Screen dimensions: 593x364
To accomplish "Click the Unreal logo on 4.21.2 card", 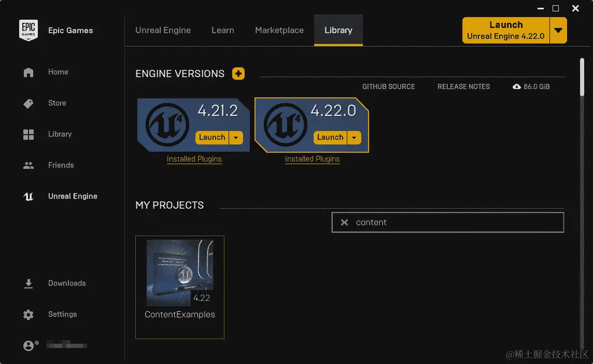I will pyautogui.click(x=167, y=125).
